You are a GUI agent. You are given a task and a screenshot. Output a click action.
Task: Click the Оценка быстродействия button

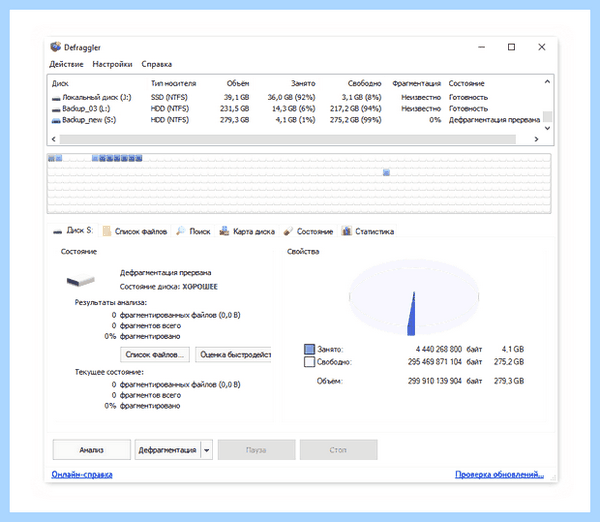tap(234, 355)
